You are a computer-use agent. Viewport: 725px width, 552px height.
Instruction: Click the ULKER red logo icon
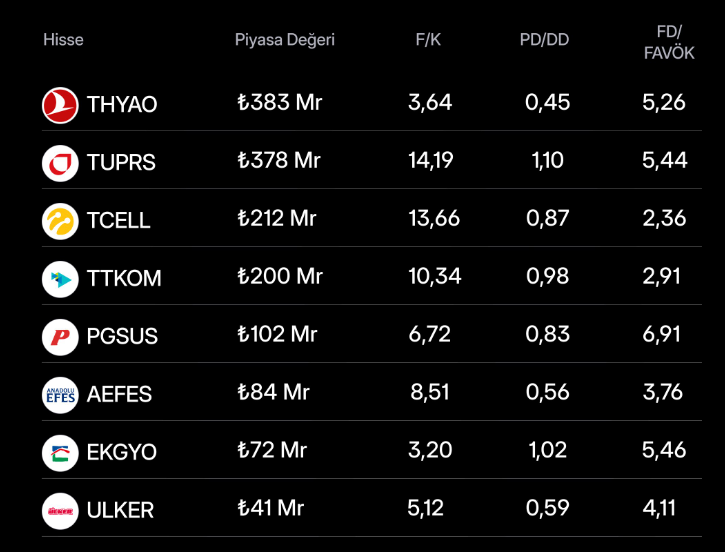[x=60, y=511]
